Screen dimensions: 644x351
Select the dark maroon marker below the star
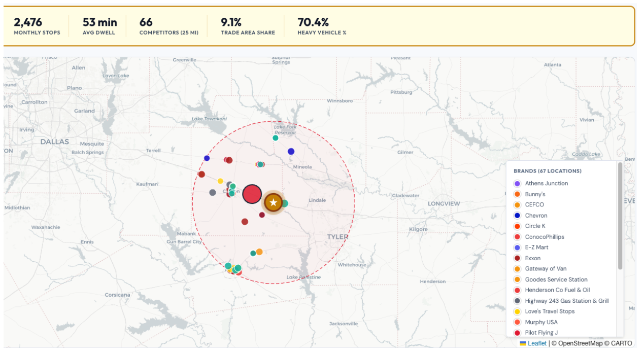(x=262, y=215)
